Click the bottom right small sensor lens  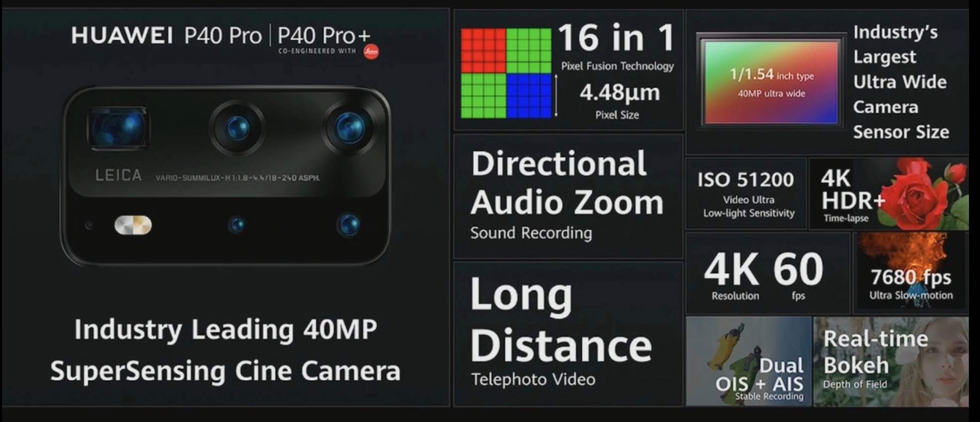(348, 224)
